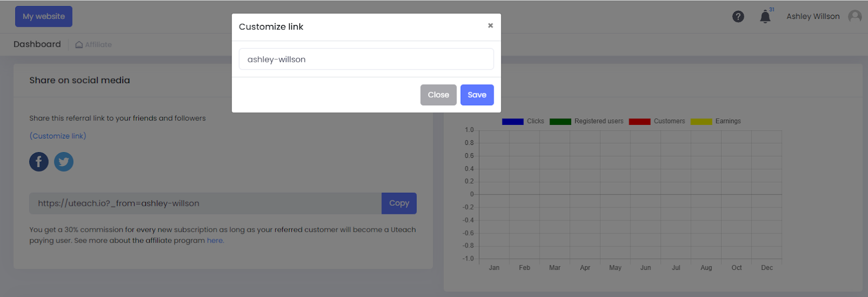Click the Registered users legend label

click(x=599, y=122)
